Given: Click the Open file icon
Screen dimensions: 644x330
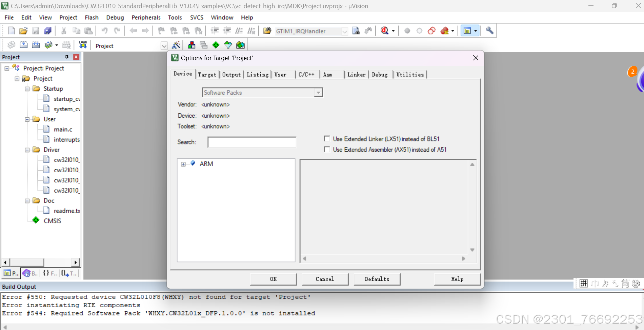Looking at the screenshot, I should coord(23,31).
